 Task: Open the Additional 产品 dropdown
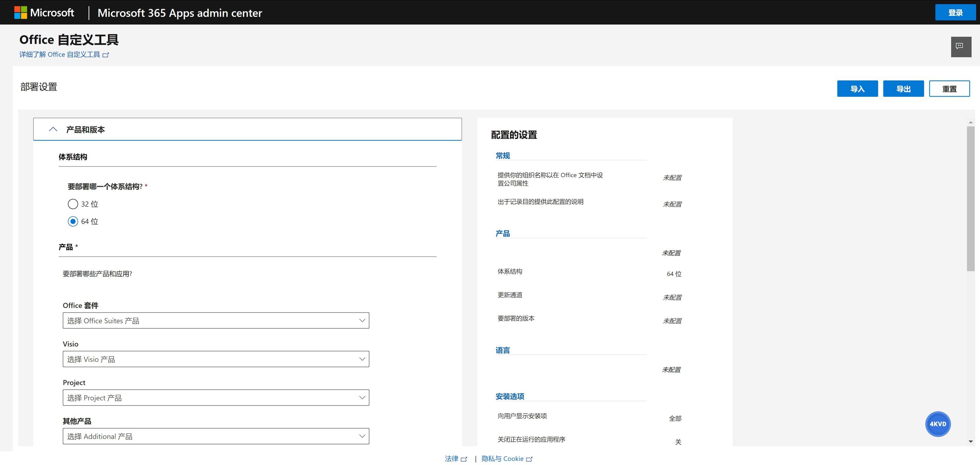(x=216, y=436)
